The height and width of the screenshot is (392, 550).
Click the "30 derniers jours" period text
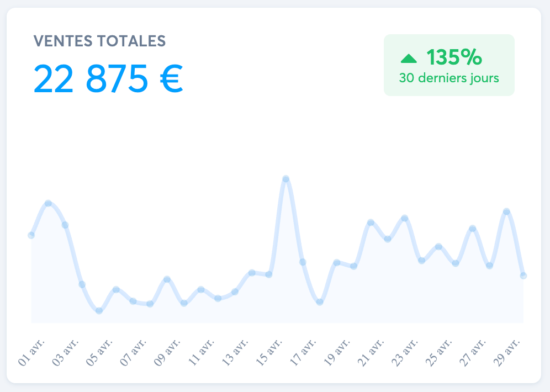pyautogui.click(x=449, y=78)
